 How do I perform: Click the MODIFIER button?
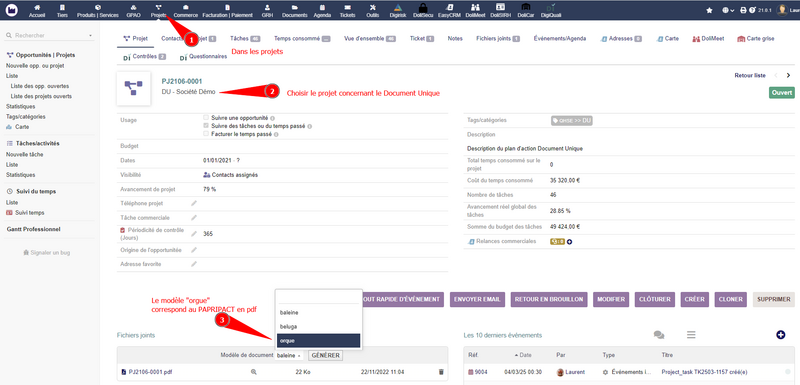point(611,299)
